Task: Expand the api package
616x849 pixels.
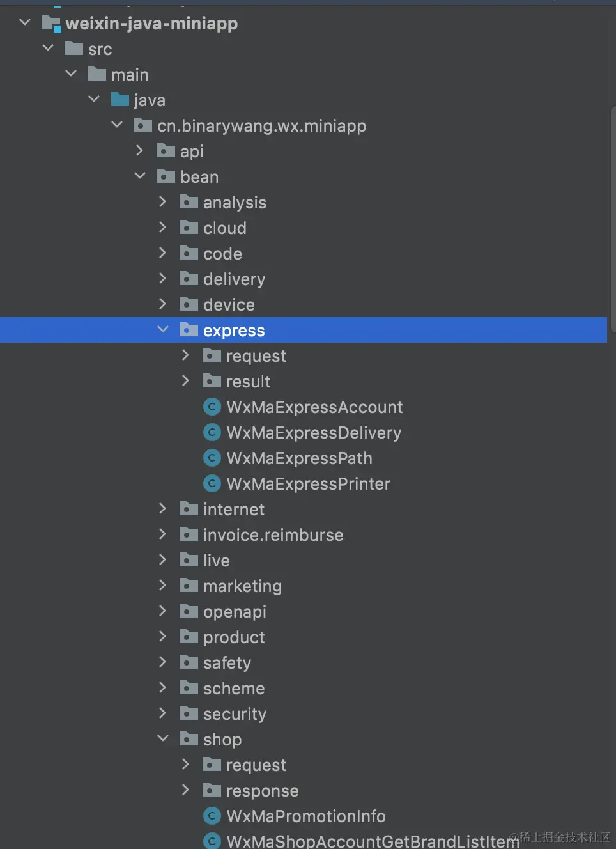Action: (140, 150)
